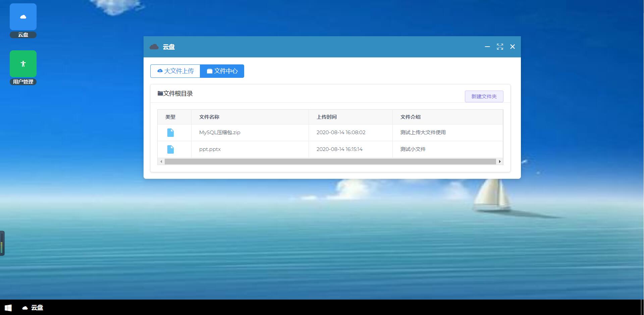Click the file icon beside MySQL压缩包.zip
Image resolution: width=644 pixels, height=315 pixels.
tap(170, 133)
